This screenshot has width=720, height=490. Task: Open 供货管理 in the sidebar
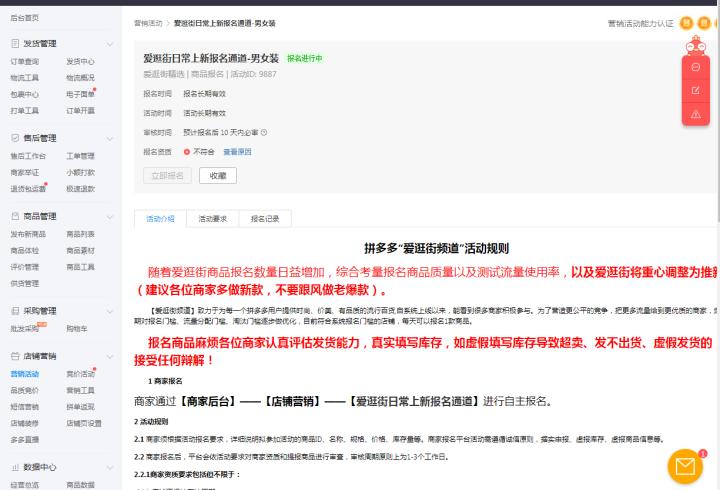pyautogui.click(x=25, y=283)
